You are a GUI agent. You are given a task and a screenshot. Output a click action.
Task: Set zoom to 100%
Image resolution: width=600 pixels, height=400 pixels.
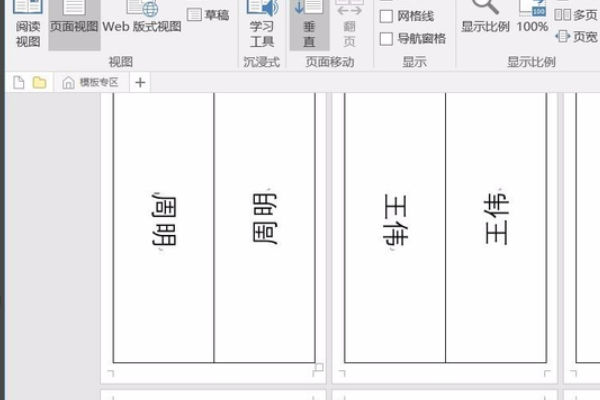[532, 17]
